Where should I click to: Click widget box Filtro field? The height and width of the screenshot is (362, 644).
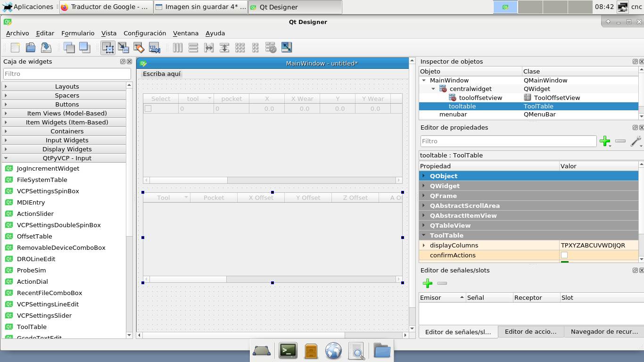(x=67, y=74)
